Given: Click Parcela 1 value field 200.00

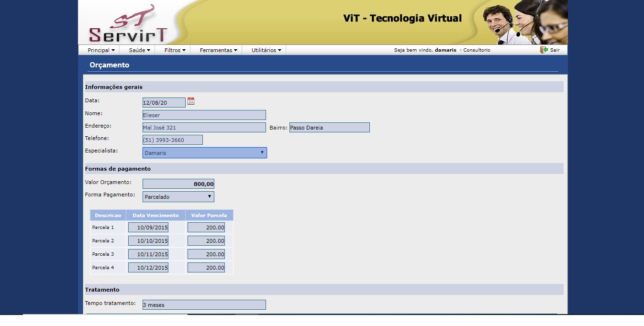Looking at the screenshot, I should click(x=206, y=228).
